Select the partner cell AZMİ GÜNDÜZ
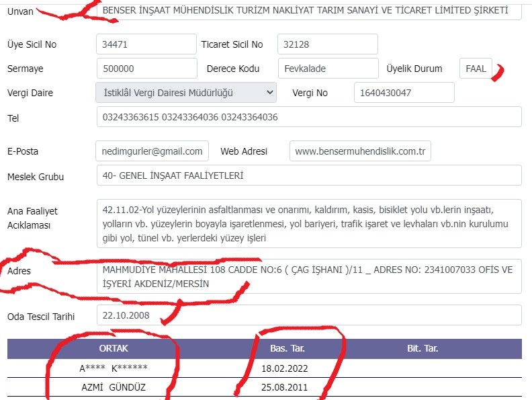Viewport: 532px width, 400px height. tap(114, 387)
